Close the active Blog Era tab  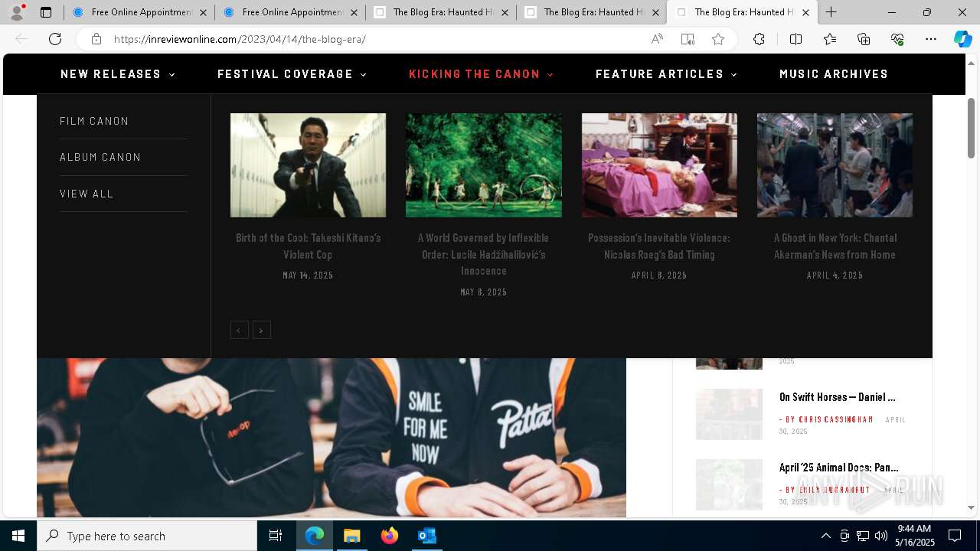[x=805, y=12]
